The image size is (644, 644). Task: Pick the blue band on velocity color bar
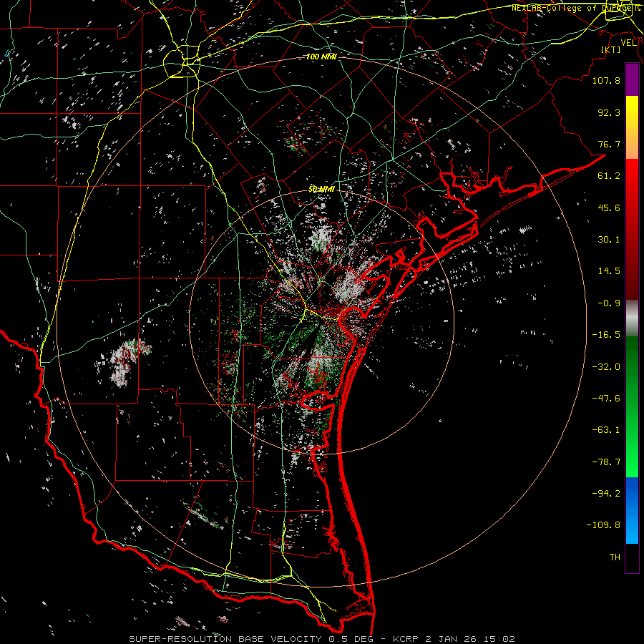[x=632, y=510]
